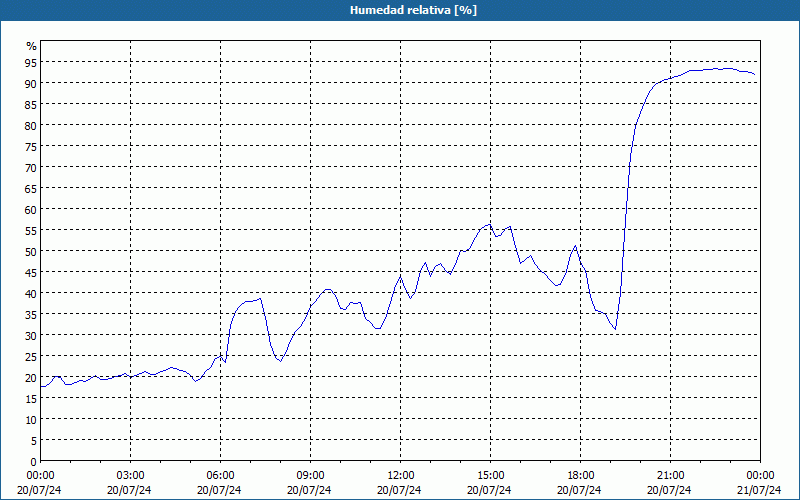Click the chart title "Humedad relativa [%]"
The width and height of the screenshot is (800, 500).
point(413,10)
